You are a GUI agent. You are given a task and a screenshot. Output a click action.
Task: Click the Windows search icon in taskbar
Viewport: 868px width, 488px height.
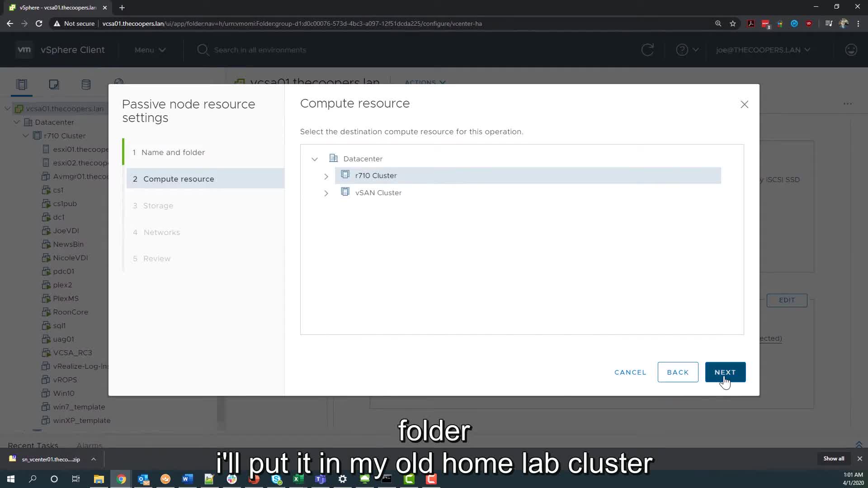pyautogui.click(x=33, y=479)
